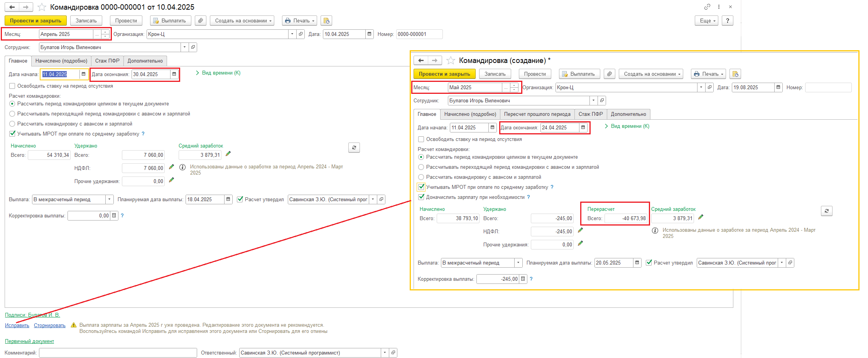Open the Выплата dropdown in left document
This screenshot has width=868, height=358.
point(110,200)
